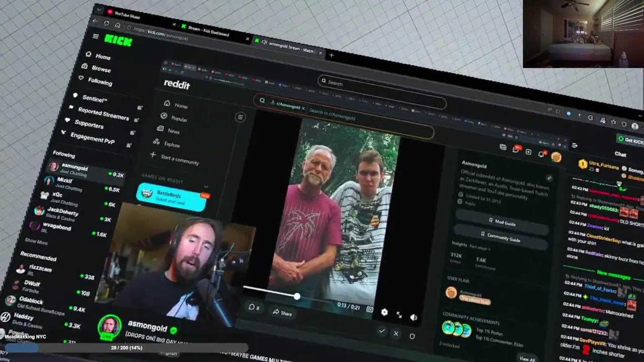Image resolution: width=644 pixels, height=362 pixels.
Task: Select DWolf in Recommended list
Action: click(x=50, y=287)
